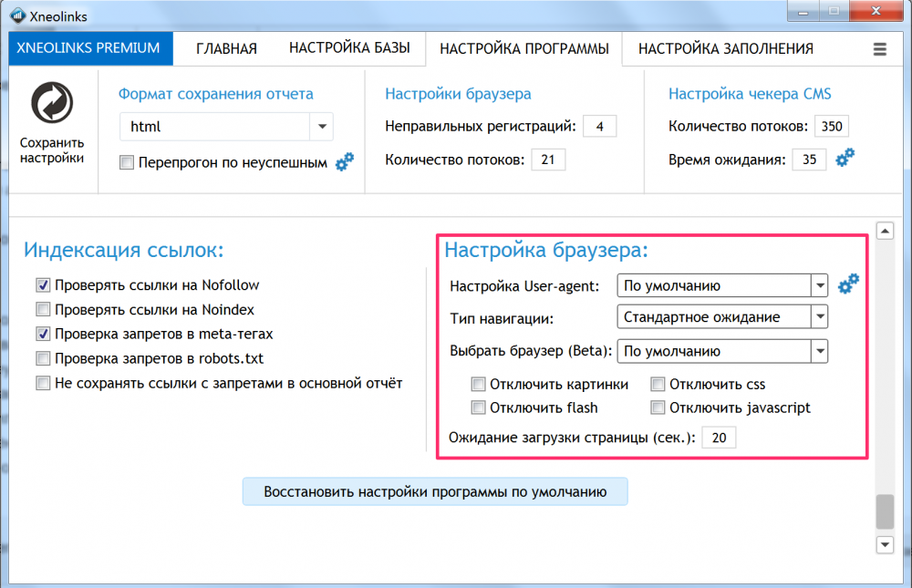Open gear settings next to User-agent dropdown

click(x=848, y=284)
